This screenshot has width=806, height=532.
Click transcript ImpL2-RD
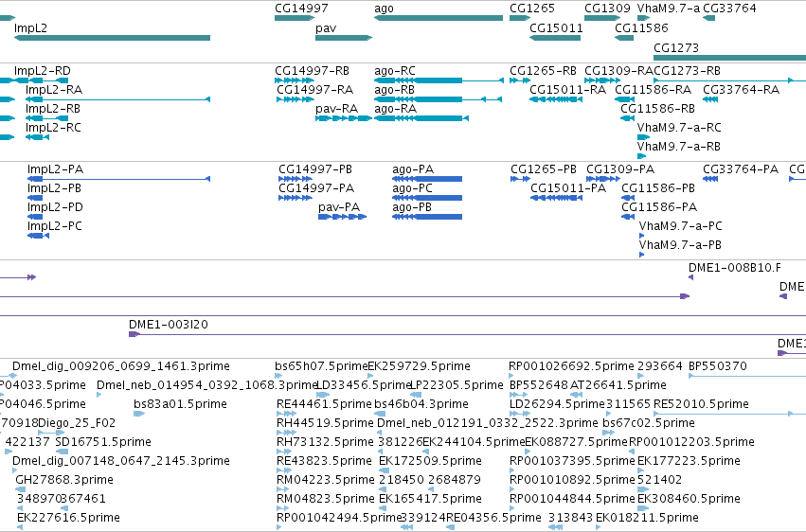point(43,71)
